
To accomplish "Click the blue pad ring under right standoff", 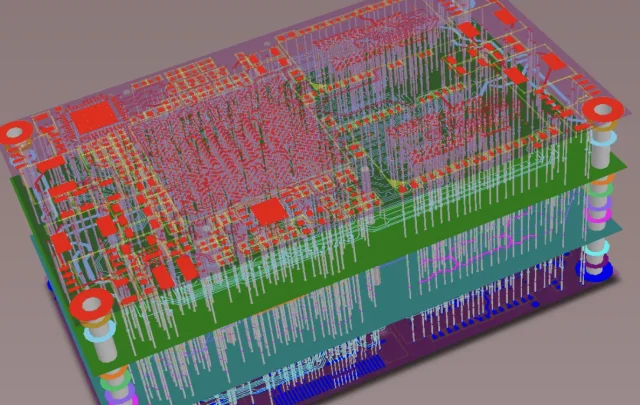I will (x=594, y=270).
